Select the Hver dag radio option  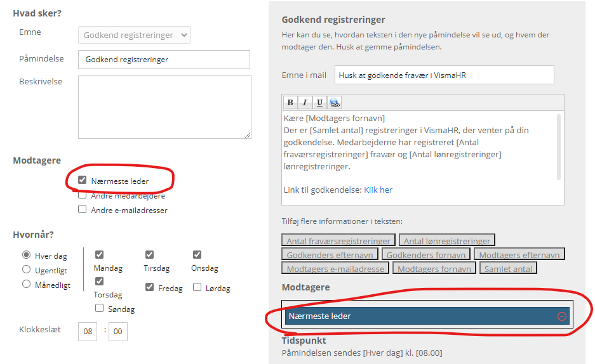tap(26, 254)
